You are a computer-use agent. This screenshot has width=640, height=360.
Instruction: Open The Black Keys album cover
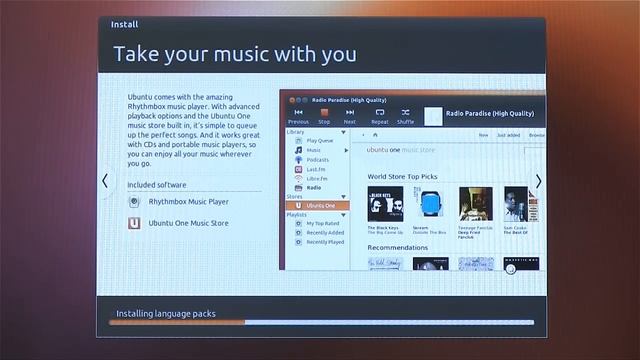coord(385,204)
